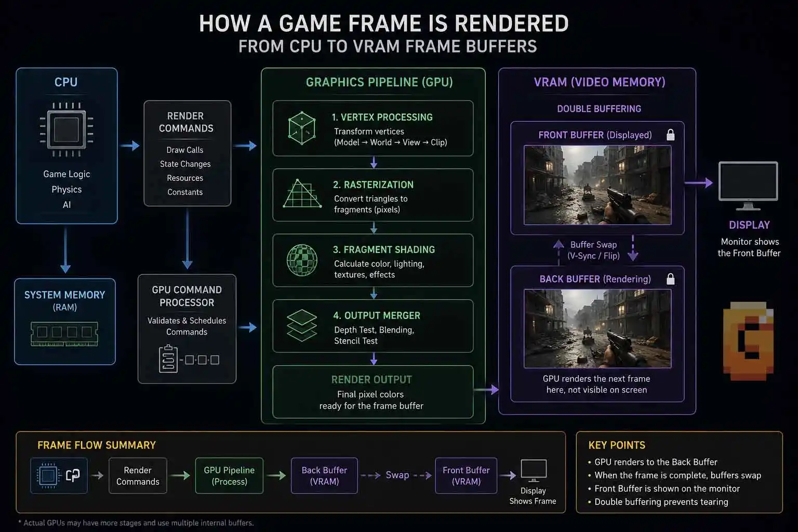The image size is (798, 532).
Task: Click the Validates & Schedules Commands text
Action: [187, 326]
